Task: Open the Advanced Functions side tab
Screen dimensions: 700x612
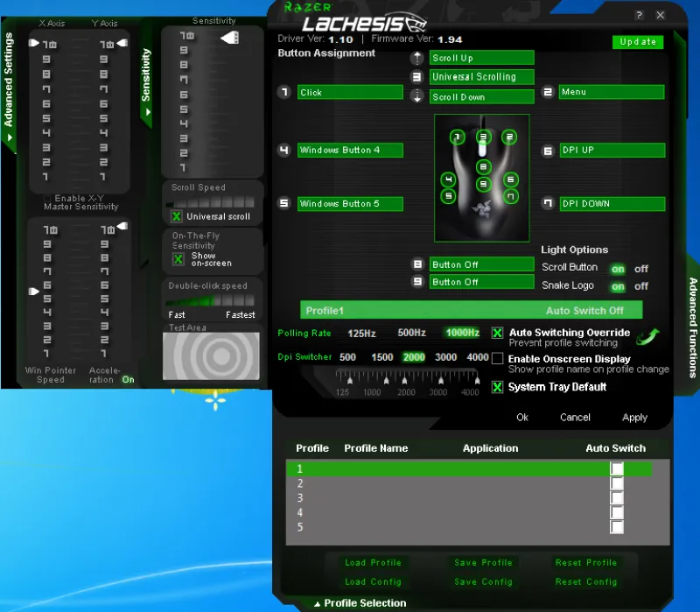Action: tap(692, 327)
